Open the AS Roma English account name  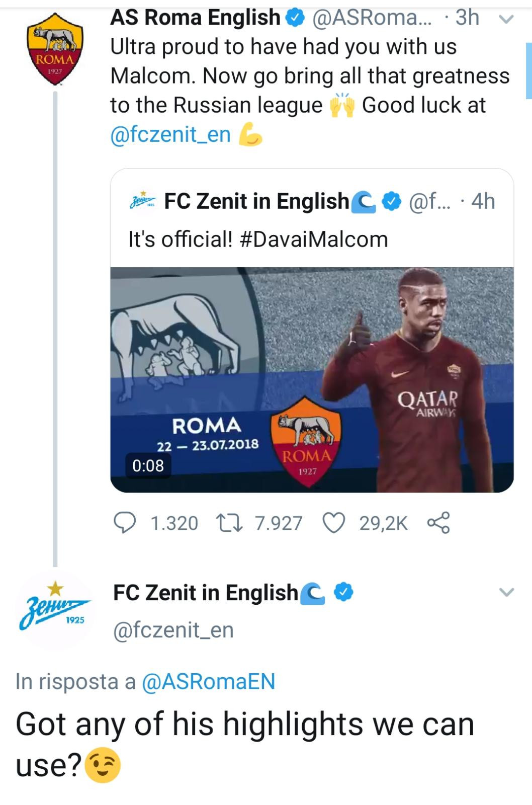(x=195, y=18)
